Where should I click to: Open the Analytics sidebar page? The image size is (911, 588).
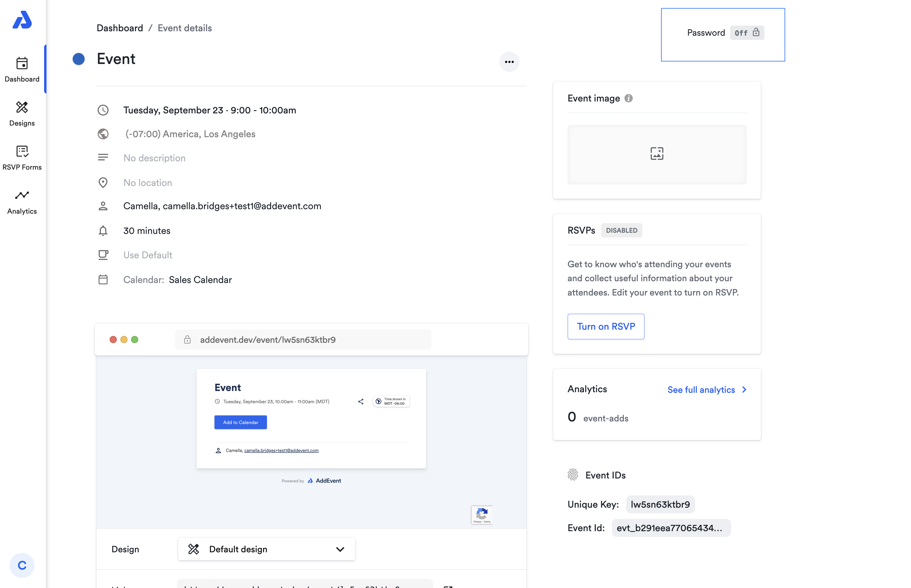coord(22,201)
